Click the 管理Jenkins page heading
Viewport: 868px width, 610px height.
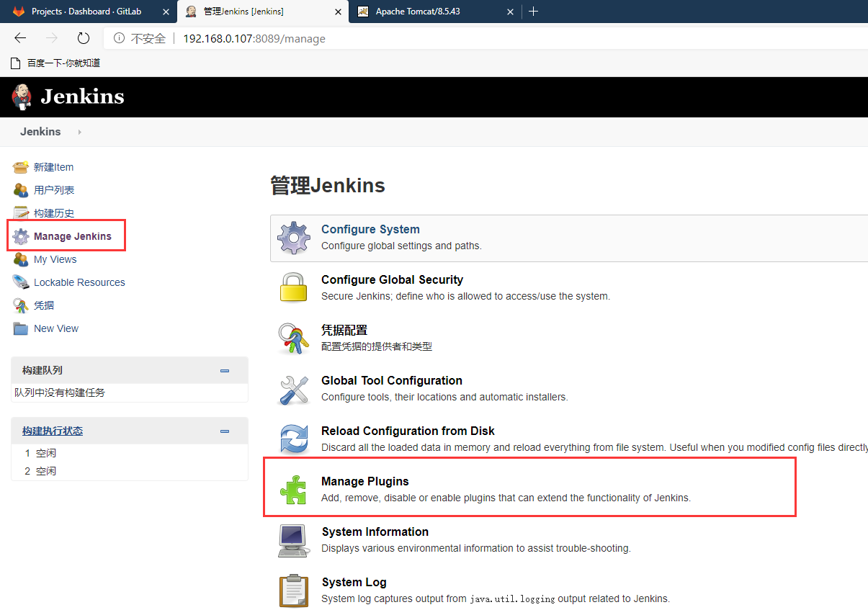click(x=328, y=186)
